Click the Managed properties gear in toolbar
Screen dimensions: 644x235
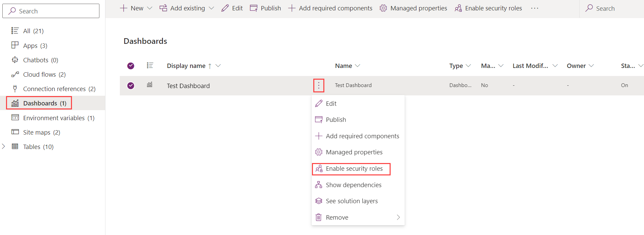click(383, 8)
